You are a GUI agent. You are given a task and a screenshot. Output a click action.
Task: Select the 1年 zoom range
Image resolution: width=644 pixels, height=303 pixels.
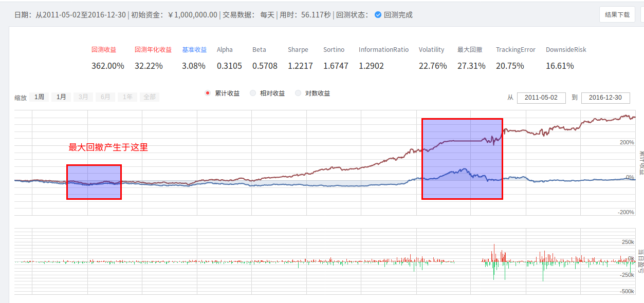pyautogui.click(x=127, y=97)
